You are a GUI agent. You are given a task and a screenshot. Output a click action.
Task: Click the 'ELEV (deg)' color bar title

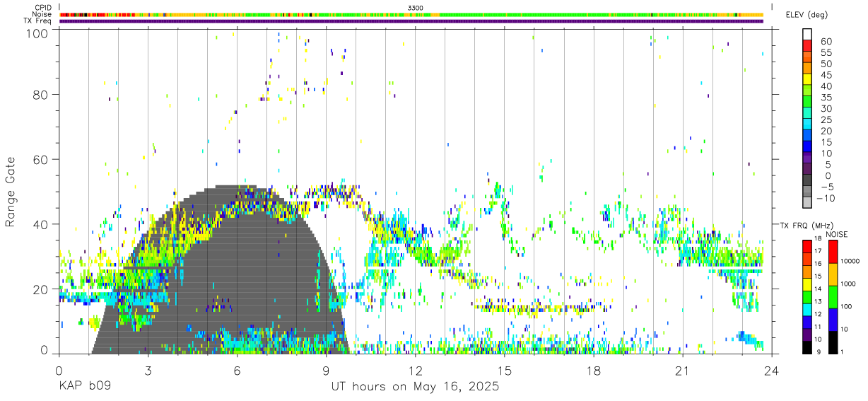807,15
